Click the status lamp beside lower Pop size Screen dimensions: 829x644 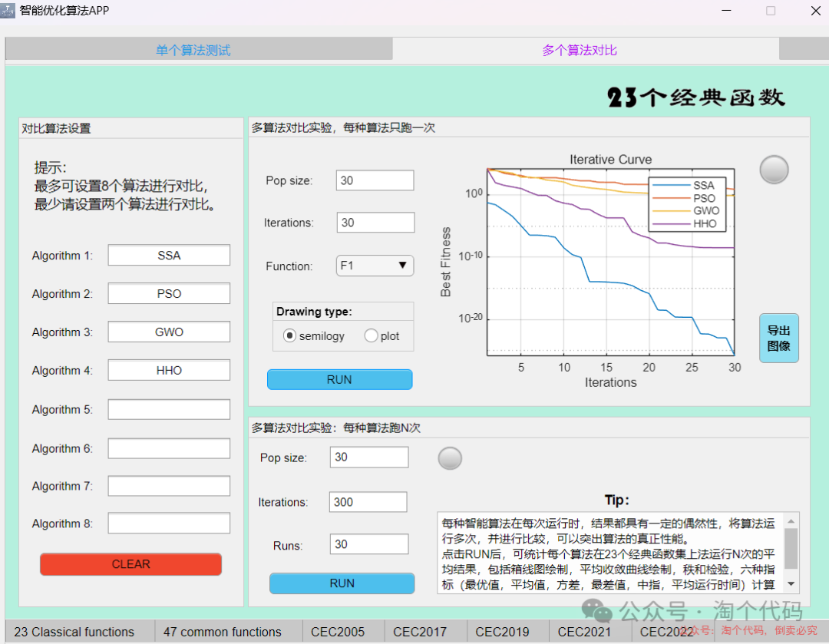[x=450, y=458]
